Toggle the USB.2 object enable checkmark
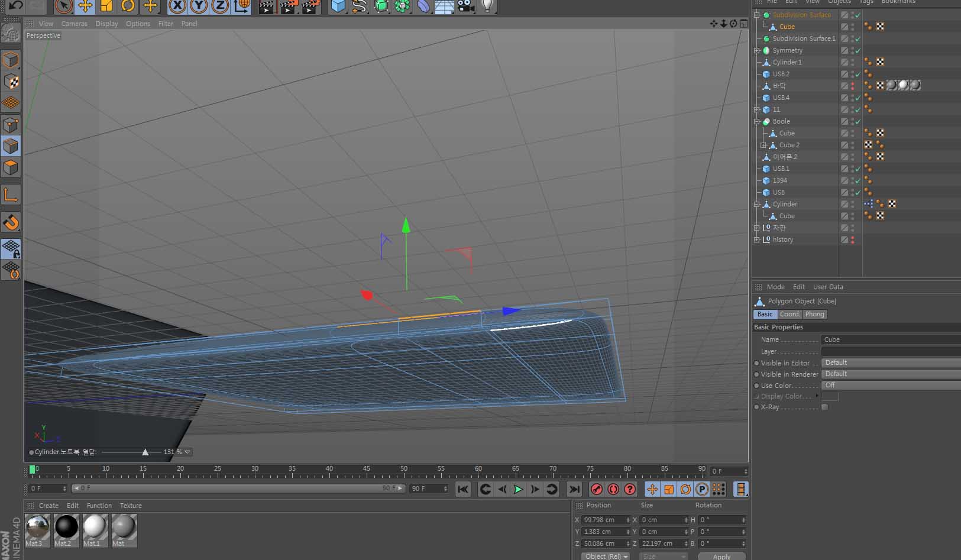The height and width of the screenshot is (560, 961). tap(858, 74)
